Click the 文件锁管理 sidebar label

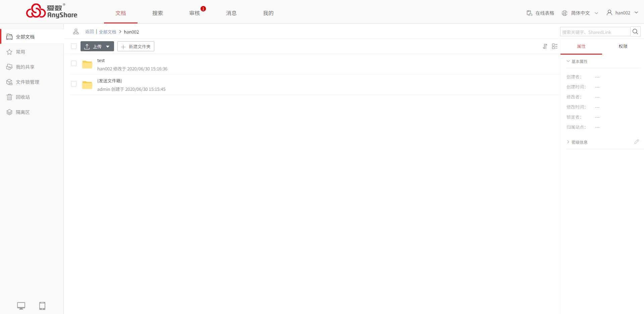(x=28, y=82)
